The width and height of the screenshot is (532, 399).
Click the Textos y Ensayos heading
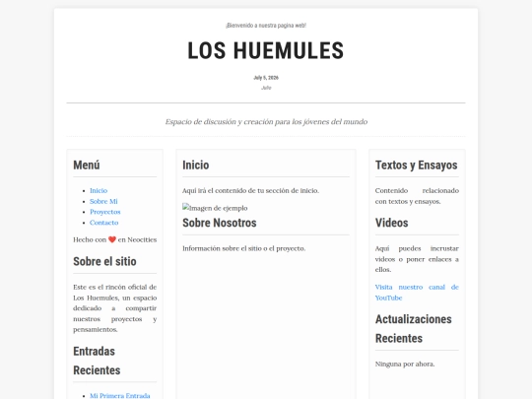[x=417, y=166]
